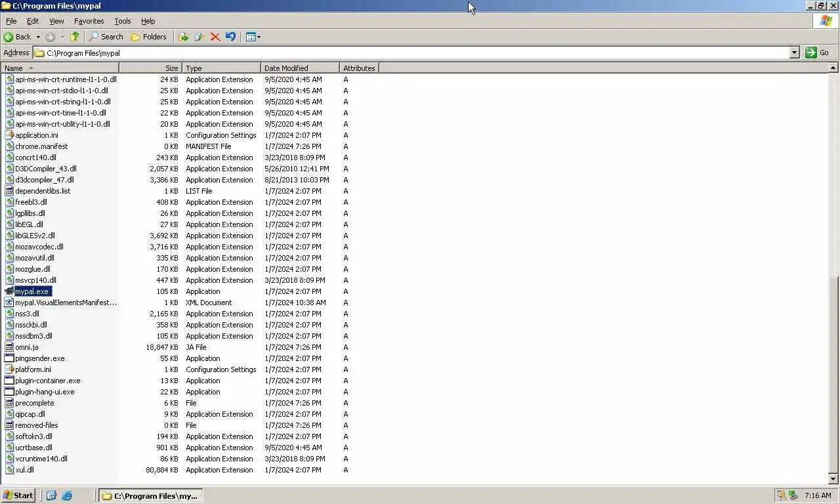Open the Edit menu
This screenshot has height=504, width=840.
pyautogui.click(x=33, y=21)
